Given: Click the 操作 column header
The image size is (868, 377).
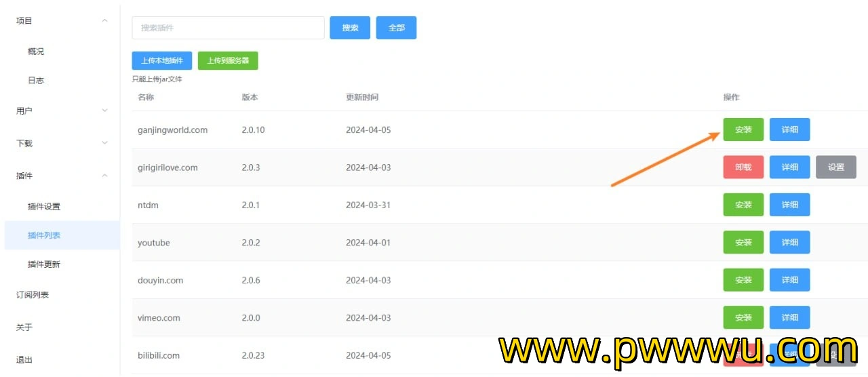Looking at the screenshot, I should tap(731, 98).
